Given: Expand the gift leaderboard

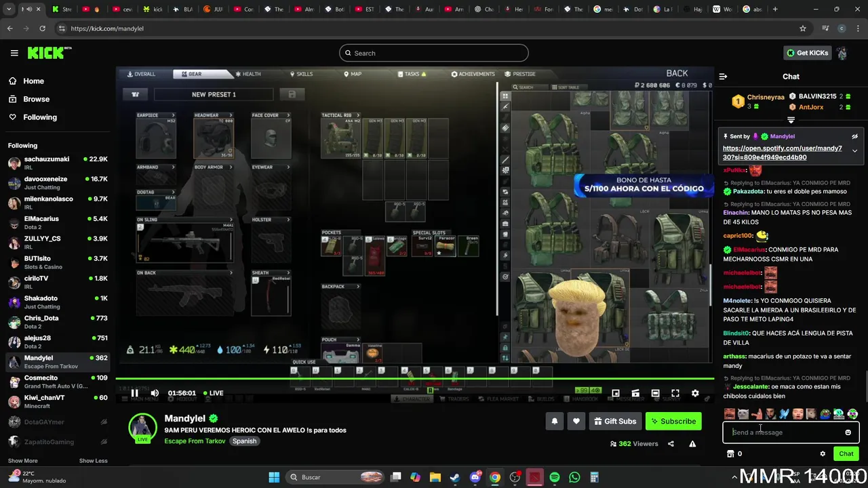Looking at the screenshot, I should click(x=791, y=120).
